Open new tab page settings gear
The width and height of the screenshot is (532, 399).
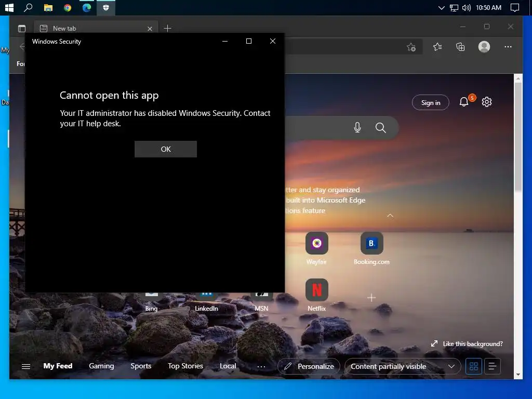[x=486, y=102]
